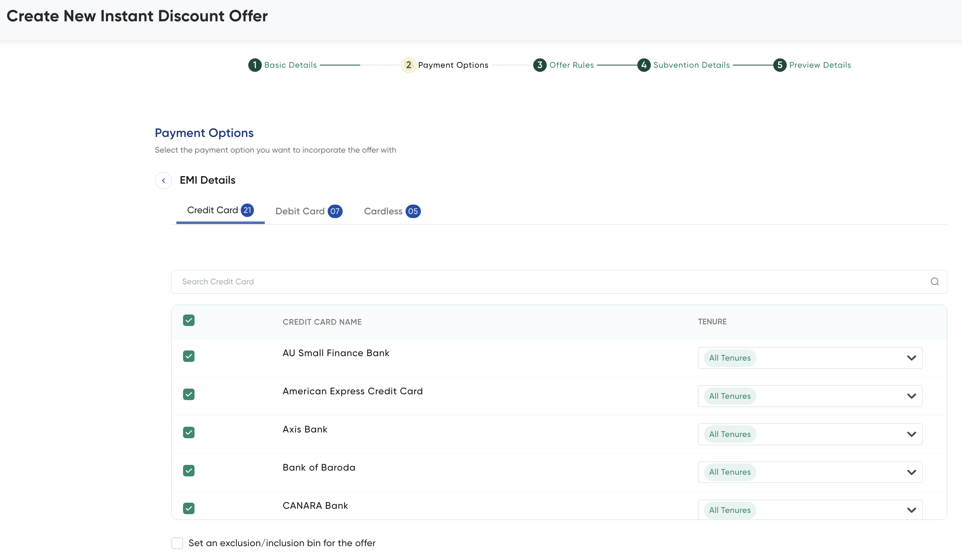
Task: Open CANARA Bank tenure dropdown
Action: (x=911, y=510)
